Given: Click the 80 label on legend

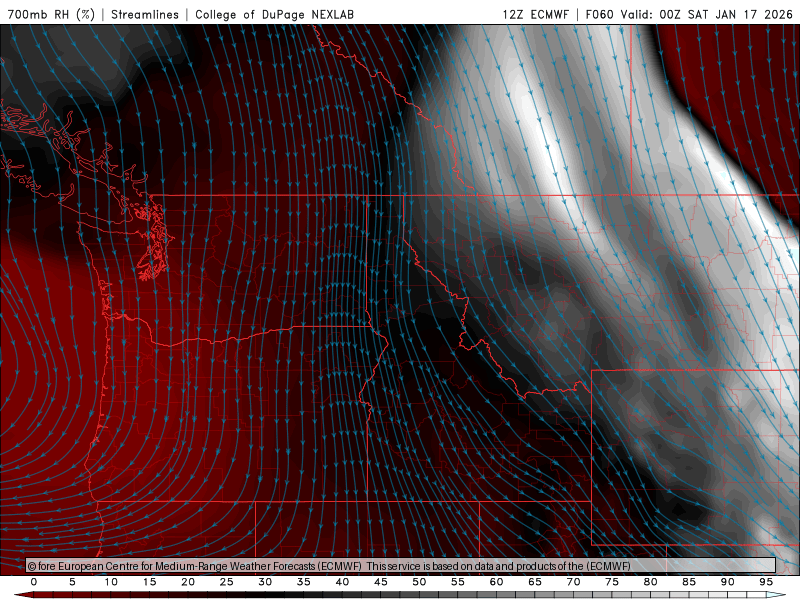Looking at the screenshot, I should [x=650, y=582].
